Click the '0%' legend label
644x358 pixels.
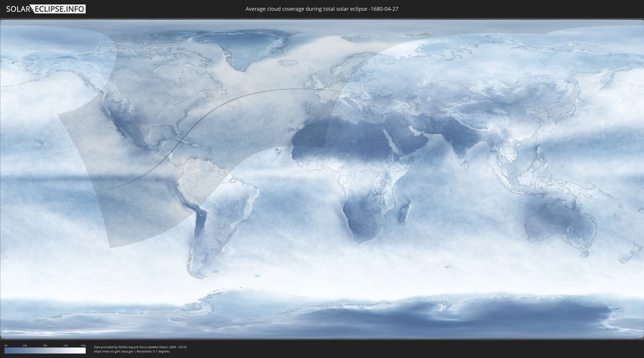(x=6, y=345)
